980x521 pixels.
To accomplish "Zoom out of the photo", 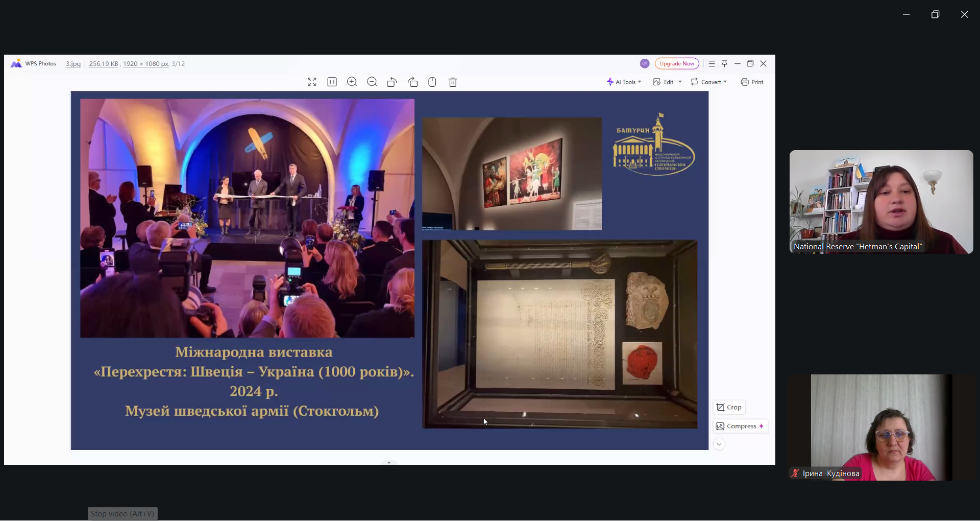I will 372,82.
